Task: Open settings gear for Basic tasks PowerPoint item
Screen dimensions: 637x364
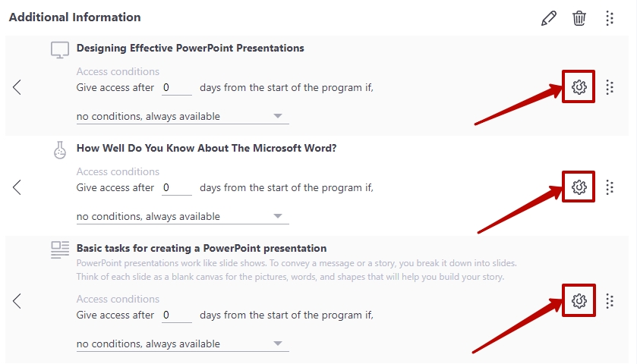Action: click(x=579, y=301)
